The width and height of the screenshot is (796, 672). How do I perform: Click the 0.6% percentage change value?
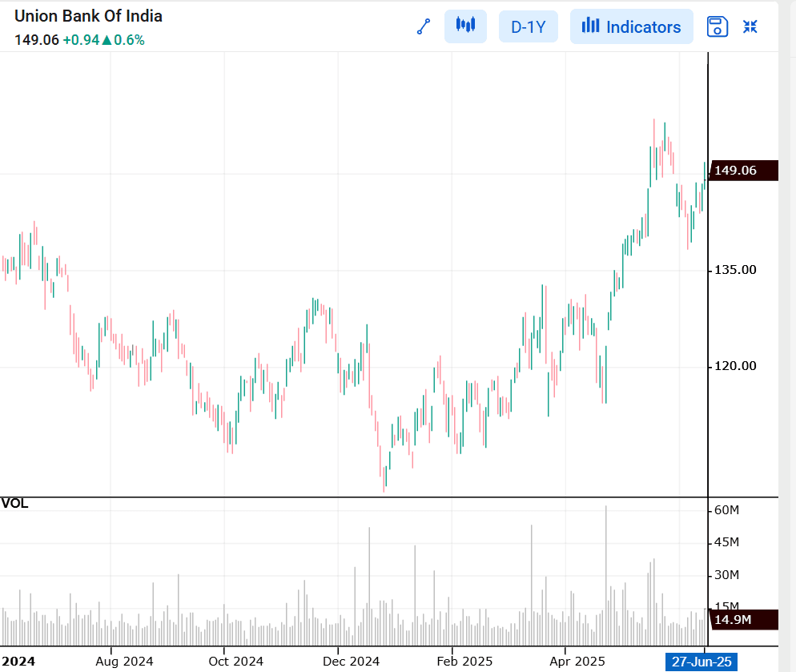click(129, 40)
